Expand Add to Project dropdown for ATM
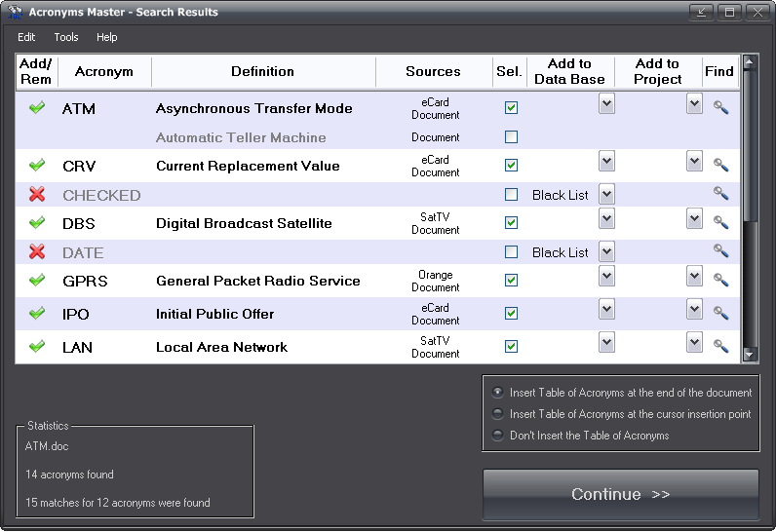 pyautogui.click(x=694, y=104)
